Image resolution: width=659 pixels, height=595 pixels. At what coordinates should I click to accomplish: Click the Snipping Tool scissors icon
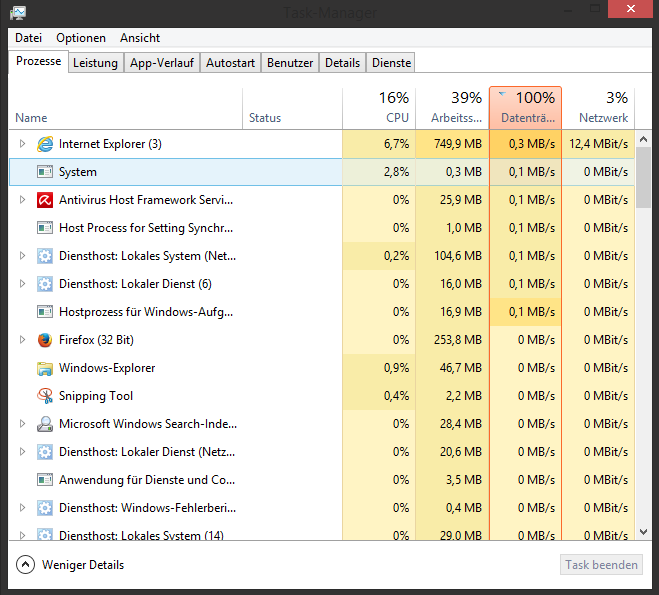point(45,396)
